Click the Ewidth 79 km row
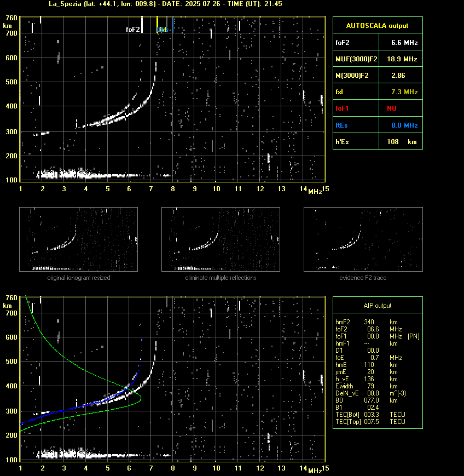 point(367,386)
